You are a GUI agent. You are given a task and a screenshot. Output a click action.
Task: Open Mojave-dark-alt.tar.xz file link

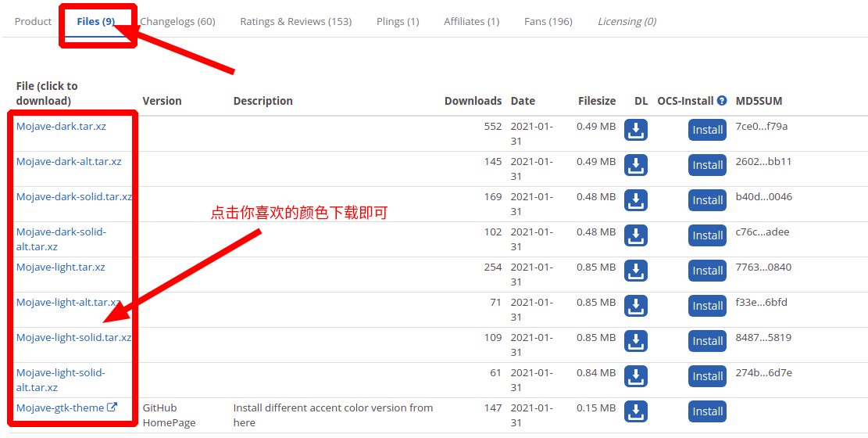coord(69,161)
